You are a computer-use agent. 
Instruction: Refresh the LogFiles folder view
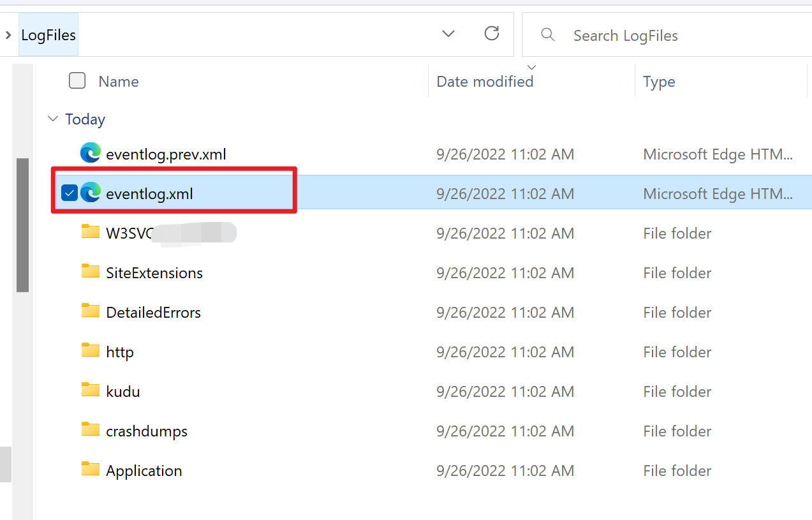(491, 34)
